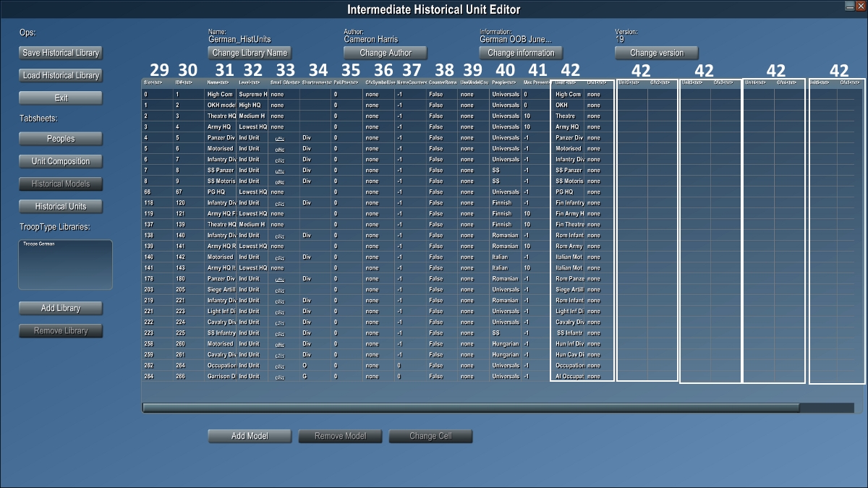Click the "Cavalry Div" unit cell

click(569, 322)
